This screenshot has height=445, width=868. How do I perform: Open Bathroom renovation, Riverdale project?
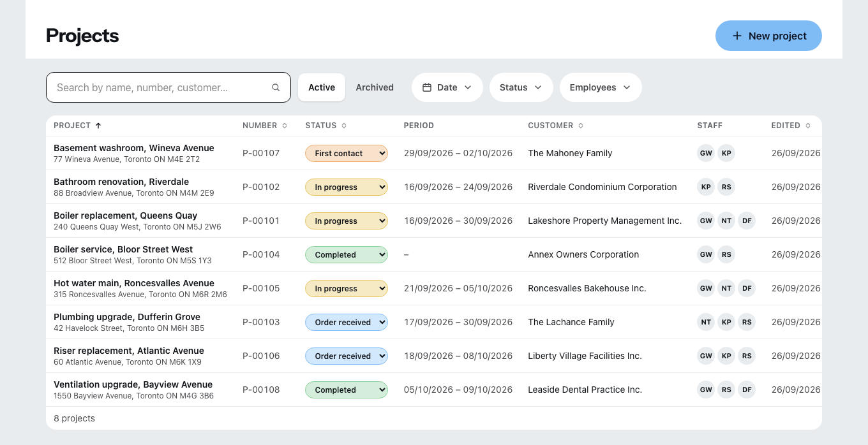(x=121, y=182)
